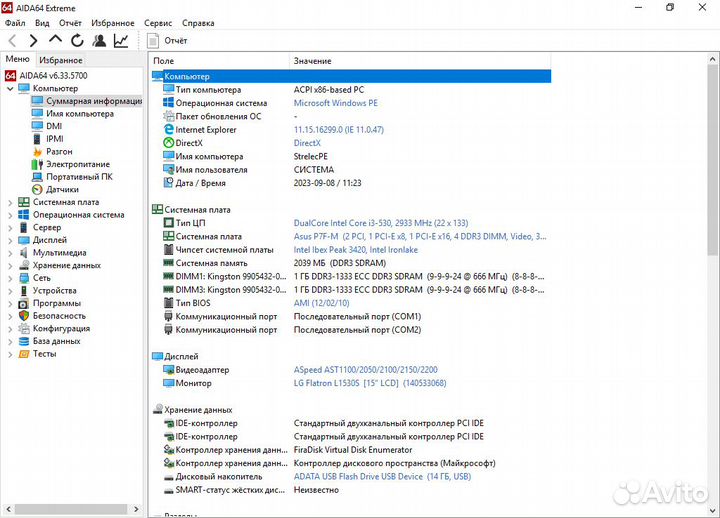Open the user profile icon in toolbar
The height and width of the screenshot is (518, 720).
pyautogui.click(x=99, y=41)
